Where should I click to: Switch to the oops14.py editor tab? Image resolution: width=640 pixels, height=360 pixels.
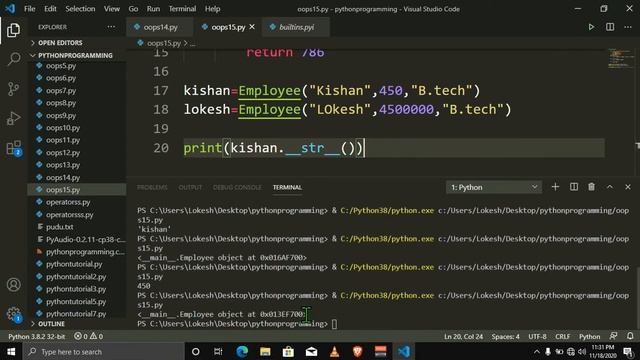pyautogui.click(x=160, y=27)
